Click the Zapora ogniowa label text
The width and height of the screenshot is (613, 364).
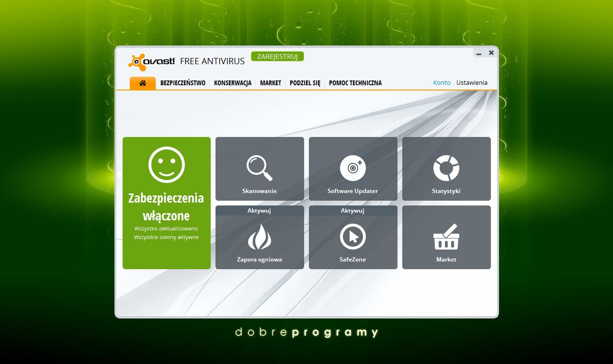[x=260, y=259]
